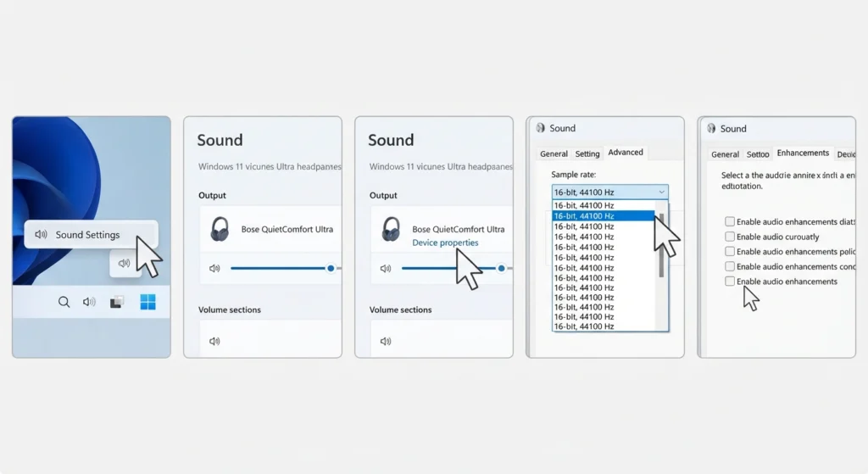Switch to General tab in Advanced-tab Sound dialog
This screenshot has height=474, width=868.
[x=554, y=153]
